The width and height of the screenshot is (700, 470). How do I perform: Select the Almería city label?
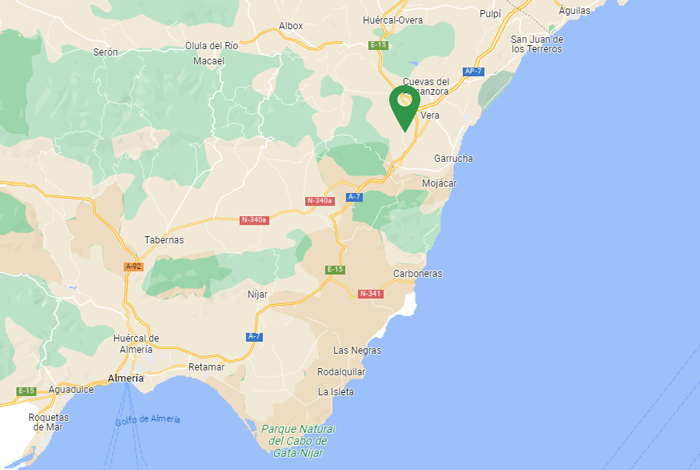point(126,378)
